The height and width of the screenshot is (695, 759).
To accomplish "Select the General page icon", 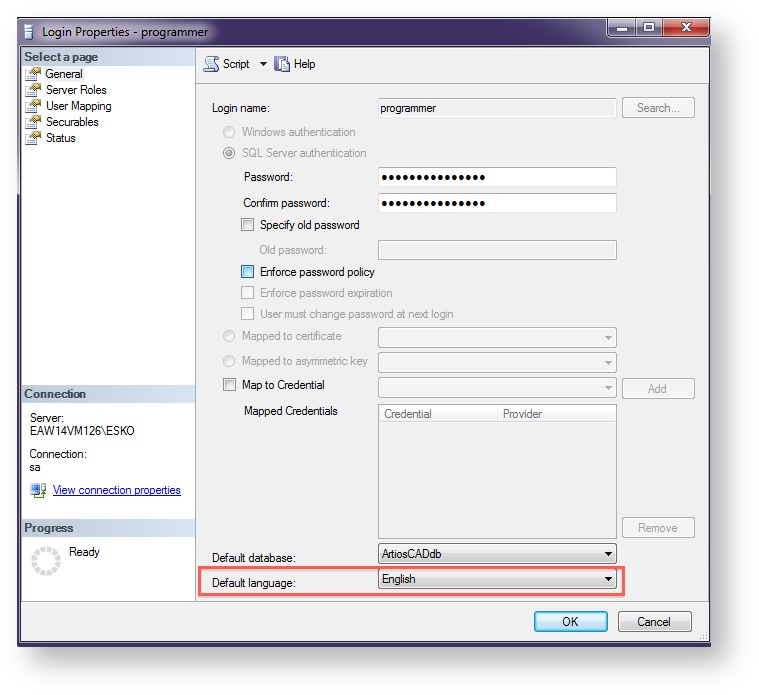I will (x=33, y=74).
